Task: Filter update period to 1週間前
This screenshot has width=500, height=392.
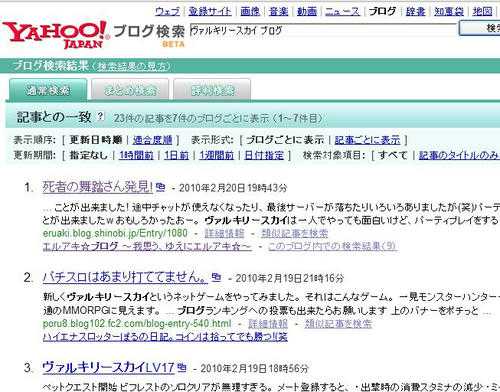Action: tap(217, 155)
